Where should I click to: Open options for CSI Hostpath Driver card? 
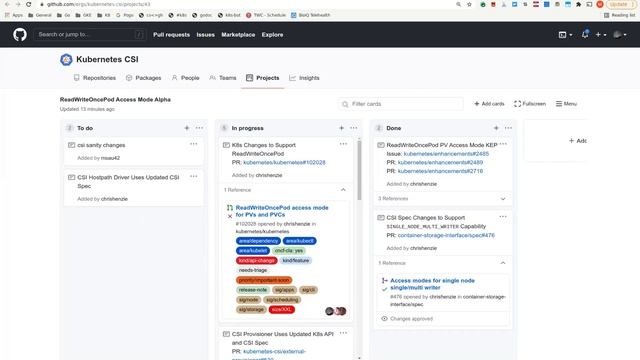193,176
